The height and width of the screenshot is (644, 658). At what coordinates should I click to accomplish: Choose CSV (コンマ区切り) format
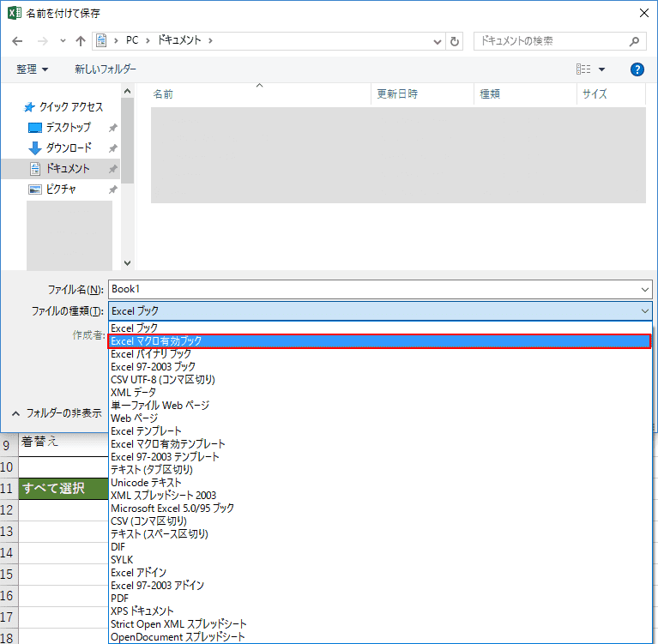pos(380,521)
